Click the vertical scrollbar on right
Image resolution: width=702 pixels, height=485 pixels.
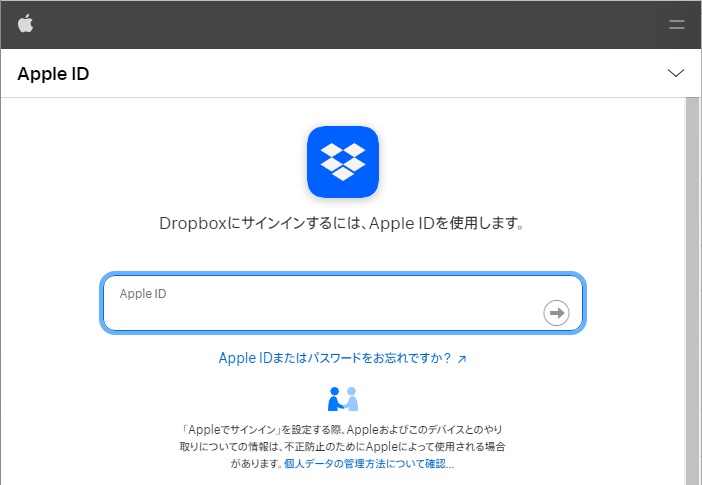tap(693, 291)
